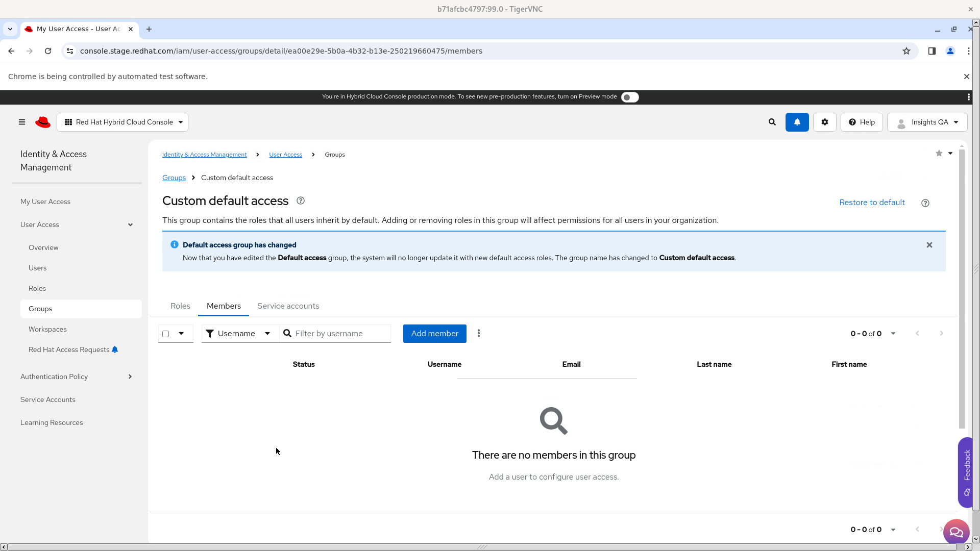Viewport: 980px width, 551px height.
Task: Open Red Hat Hybrid Cloud Console dropdown
Action: [x=122, y=122]
